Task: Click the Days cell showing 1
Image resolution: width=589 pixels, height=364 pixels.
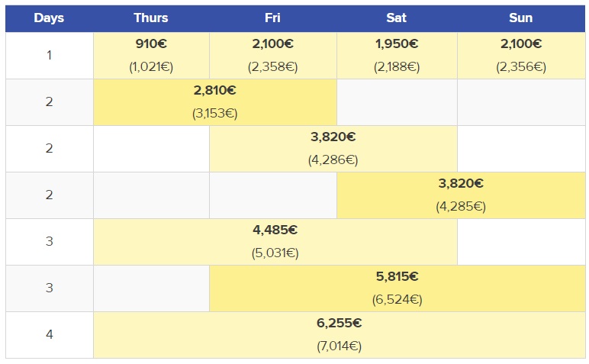Action: pyautogui.click(x=49, y=56)
